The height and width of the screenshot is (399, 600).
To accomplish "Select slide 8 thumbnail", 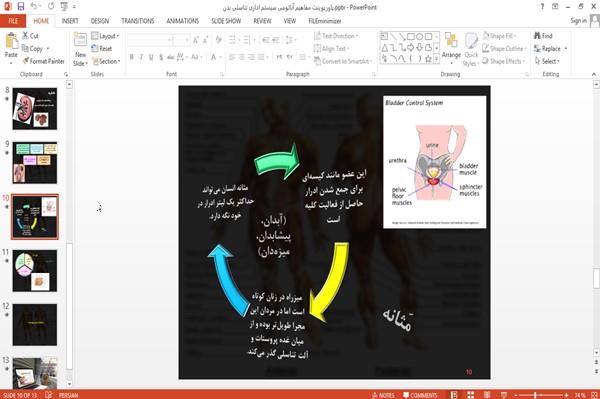I will [35, 109].
